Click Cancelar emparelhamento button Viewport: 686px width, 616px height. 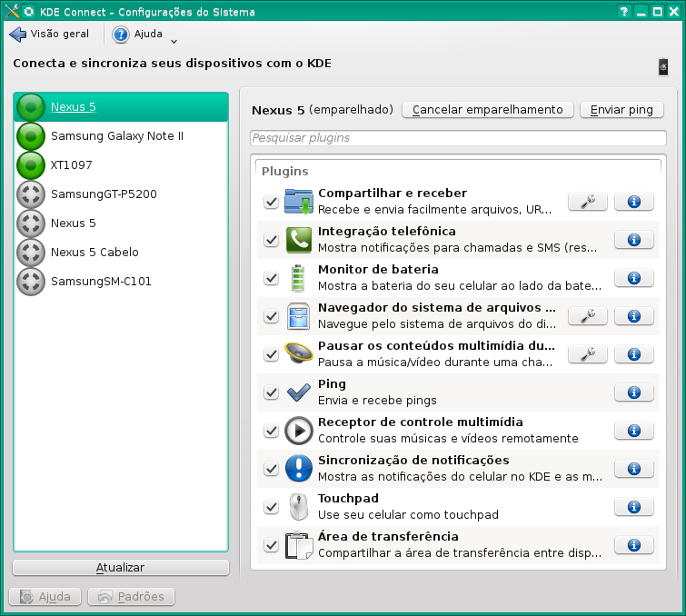tap(487, 109)
